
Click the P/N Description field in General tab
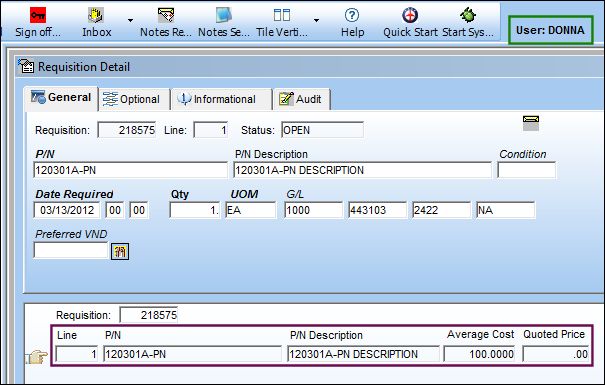[x=362, y=170]
